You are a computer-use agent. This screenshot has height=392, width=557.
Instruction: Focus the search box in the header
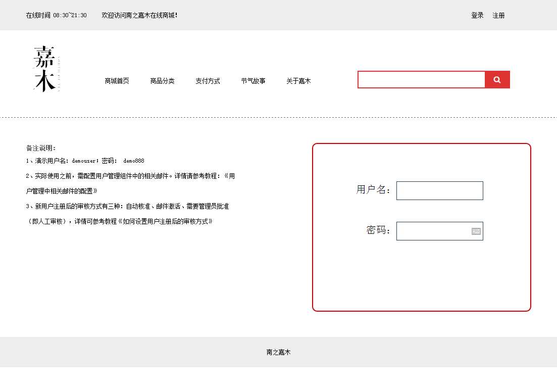[x=421, y=80]
